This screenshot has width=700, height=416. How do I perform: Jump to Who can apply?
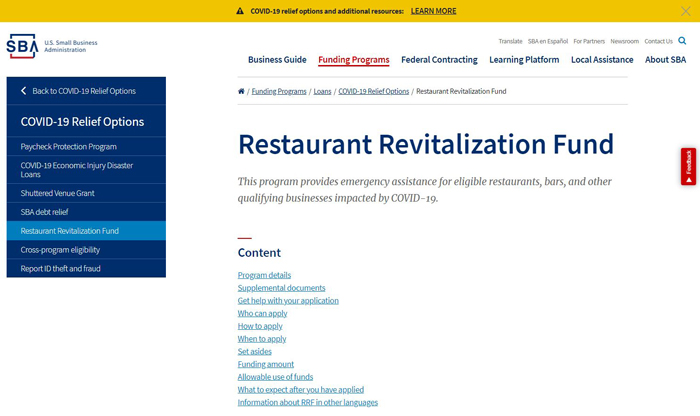coord(262,313)
